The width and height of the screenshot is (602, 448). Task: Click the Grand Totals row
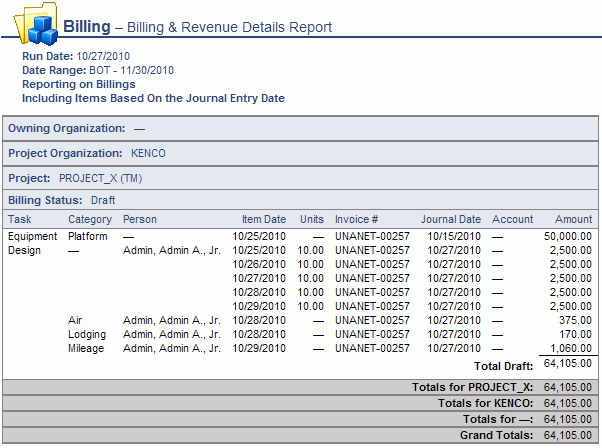click(x=300, y=435)
